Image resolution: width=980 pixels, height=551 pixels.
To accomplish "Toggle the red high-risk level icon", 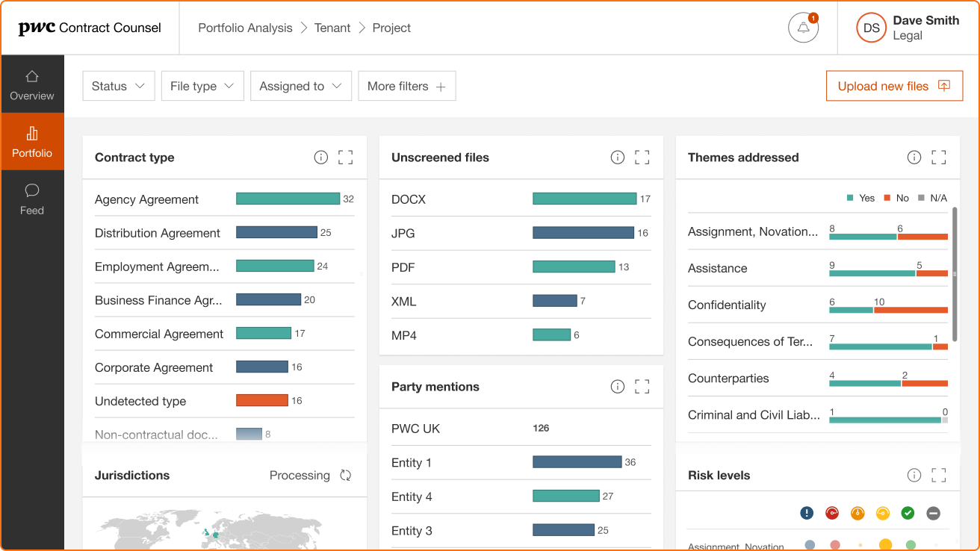I will pos(832,513).
